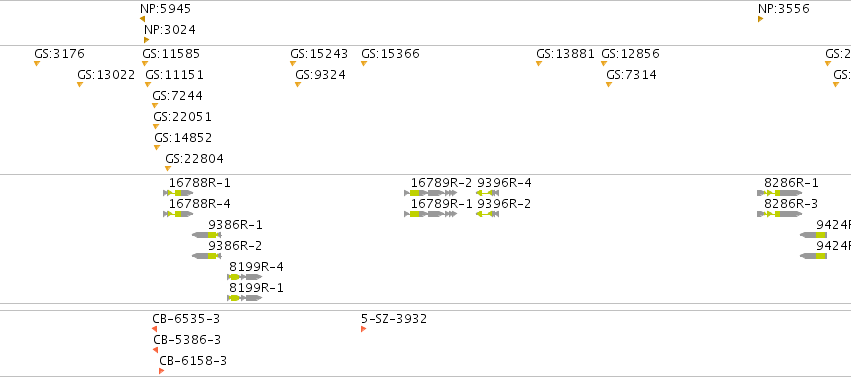The image size is (851, 377).
Task: Click the GS:13022 label
Action: pos(106,75)
